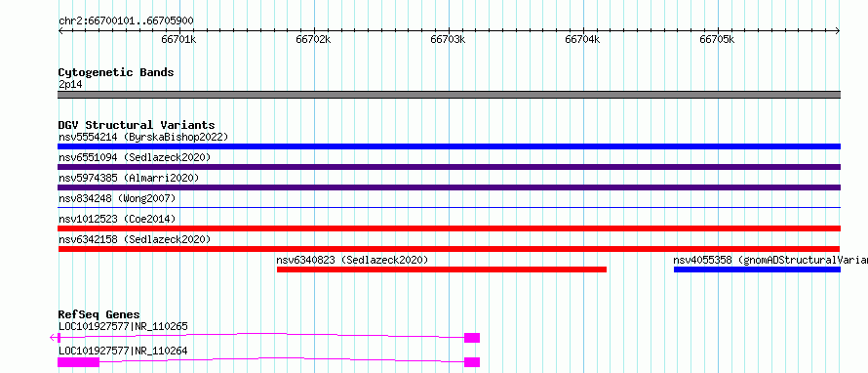This screenshot has width=868, height=373.
Task: Click the NR_110265 transcript strand arrow
Action: coord(53,338)
